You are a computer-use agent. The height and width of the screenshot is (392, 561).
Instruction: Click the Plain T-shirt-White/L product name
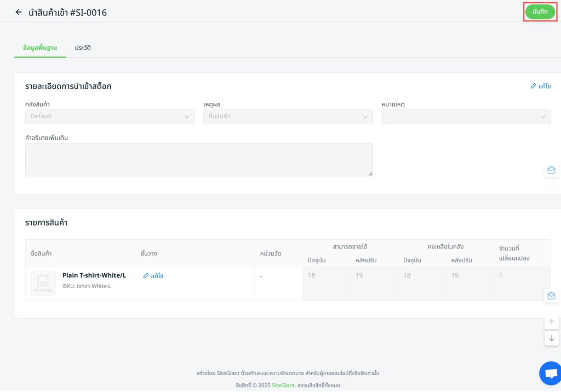point(94,275)
